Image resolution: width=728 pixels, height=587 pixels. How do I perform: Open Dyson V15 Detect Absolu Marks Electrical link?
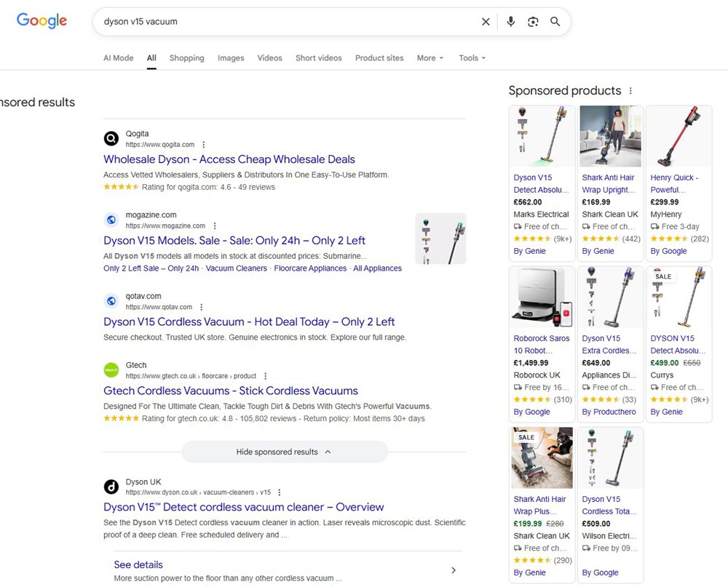pyautogui.click(x=541, y=184)
